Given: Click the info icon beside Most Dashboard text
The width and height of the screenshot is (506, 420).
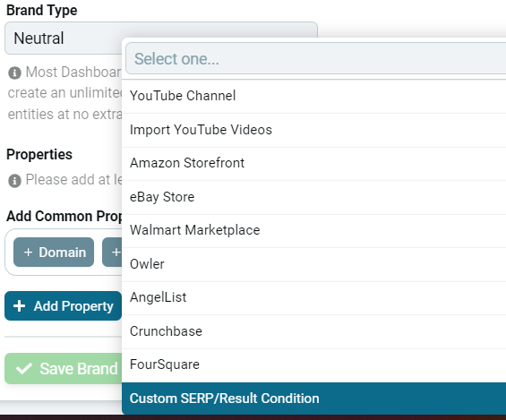Looking at the screenshot, I should 14,73.
